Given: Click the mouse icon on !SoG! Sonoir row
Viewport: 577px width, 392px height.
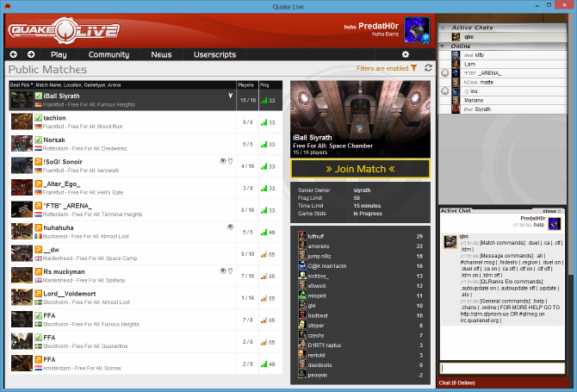Looking at the screenshot, I should click(230, 161).
